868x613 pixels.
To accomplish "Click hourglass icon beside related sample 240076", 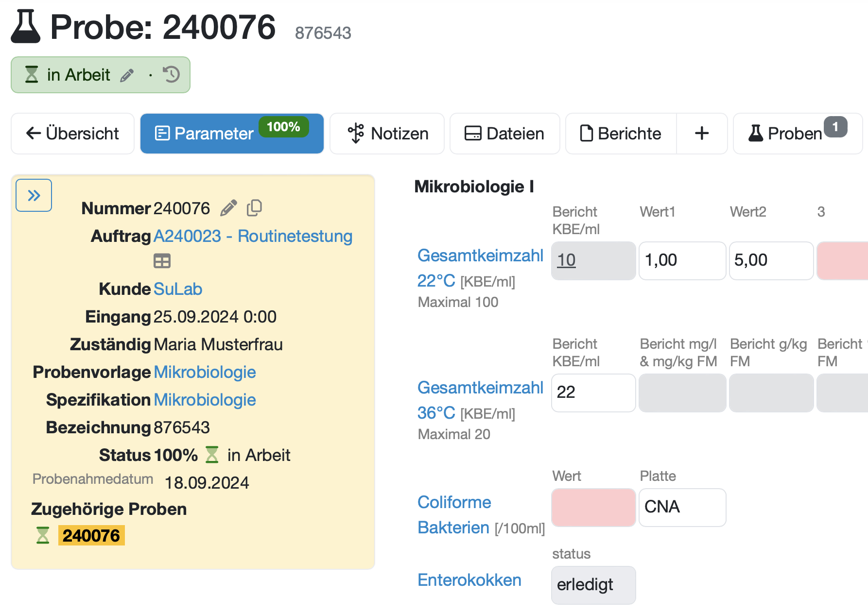I will [x=43, y=535].
